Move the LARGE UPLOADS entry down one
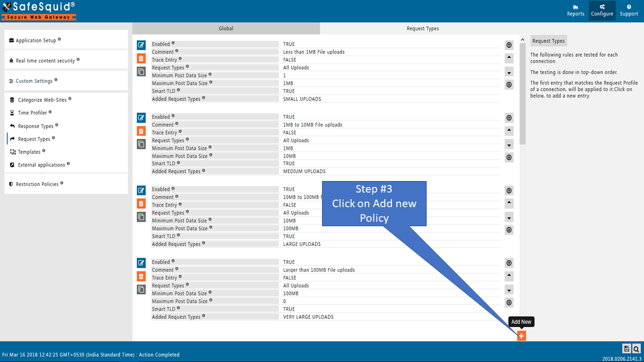This screenshot has width=644, height=362. pyautogui.click(x=509, y=218)
